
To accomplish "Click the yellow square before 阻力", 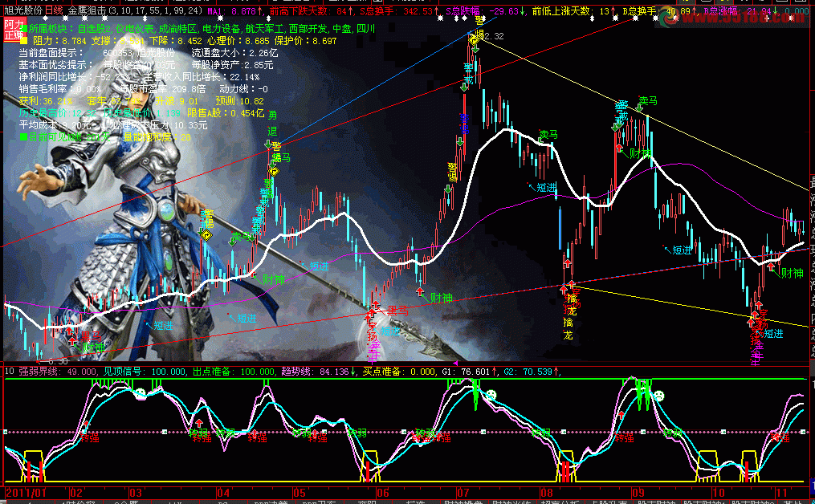I will tap(23, 40).
